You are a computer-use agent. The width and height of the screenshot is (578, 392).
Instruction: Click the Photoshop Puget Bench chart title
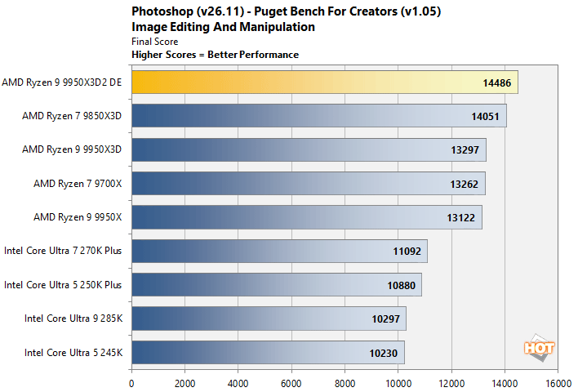coord(286,11)
